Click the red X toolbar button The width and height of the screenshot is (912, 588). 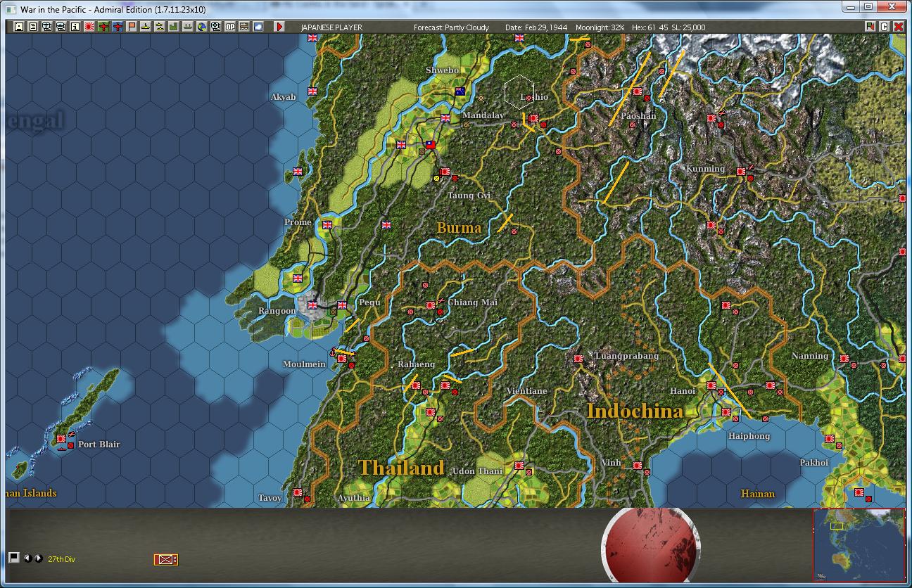(x=899, y=27)
